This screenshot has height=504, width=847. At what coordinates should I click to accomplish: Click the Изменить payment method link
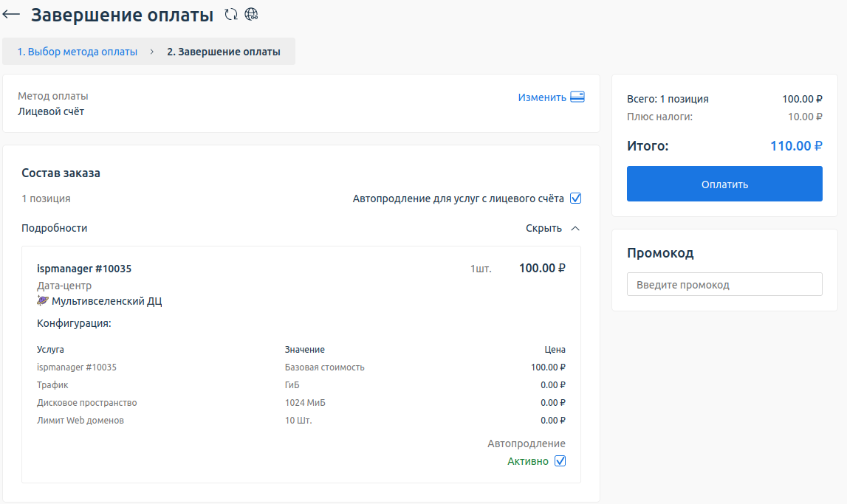click(x=541, y=97)
